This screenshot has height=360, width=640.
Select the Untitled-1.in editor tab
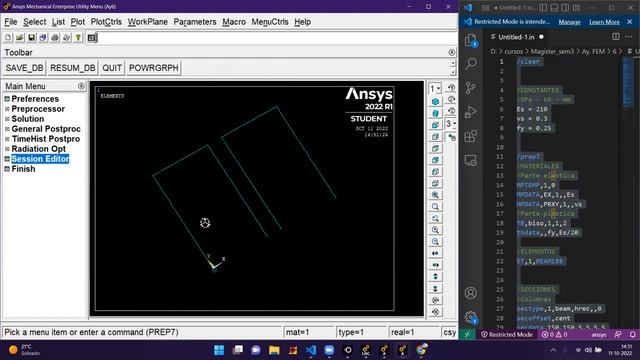(x=517, y=37)
